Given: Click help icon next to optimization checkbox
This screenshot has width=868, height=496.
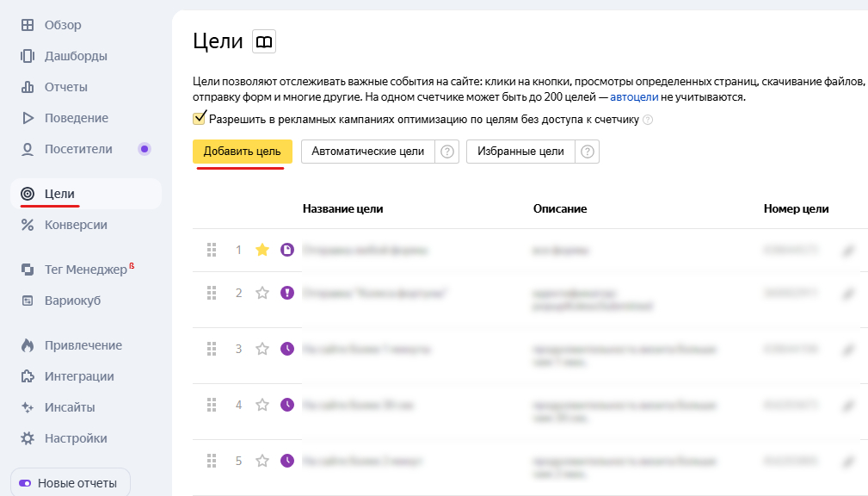Looking at the screenshot, I should (648, 120).
